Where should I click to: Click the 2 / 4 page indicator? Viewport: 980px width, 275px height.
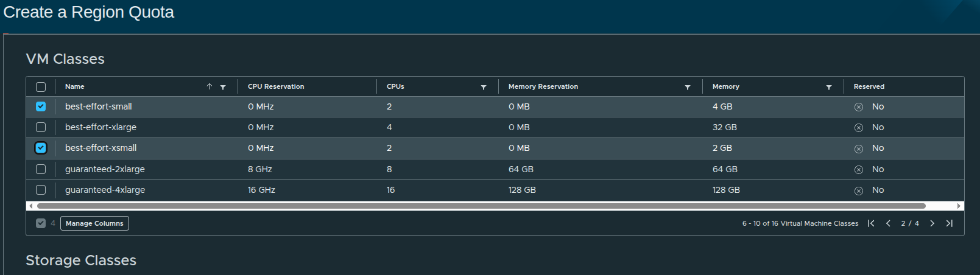click(x=910, y=223)
